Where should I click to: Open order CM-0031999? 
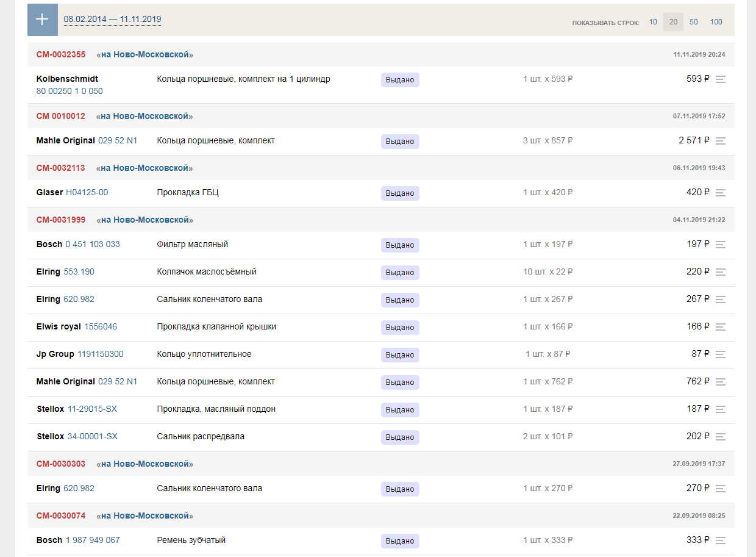[x=61, y=220]
